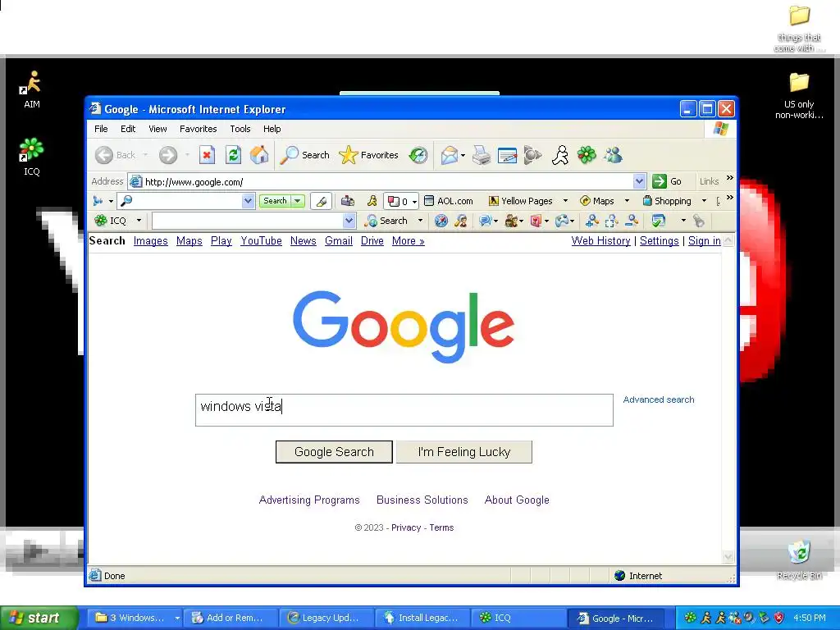Click the Advanced search link
Image resolution: width=840 pixels, height=630 pixels.
coord(659,399)
